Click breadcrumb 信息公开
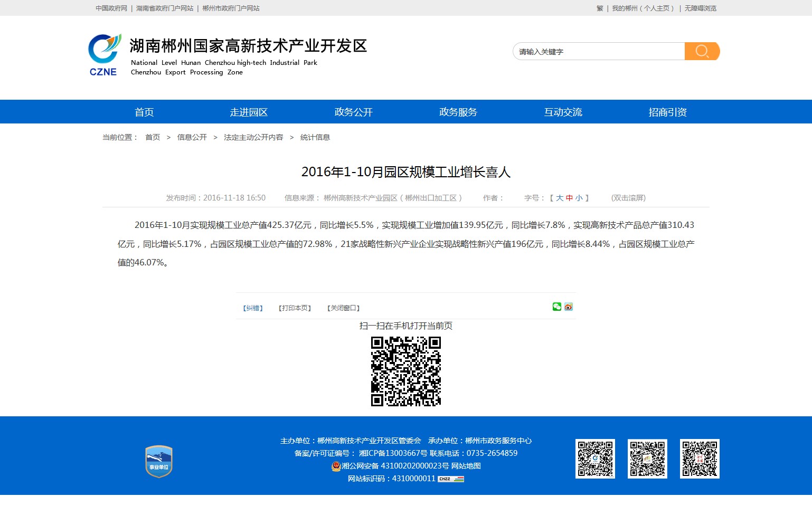 tap(192, 137)
